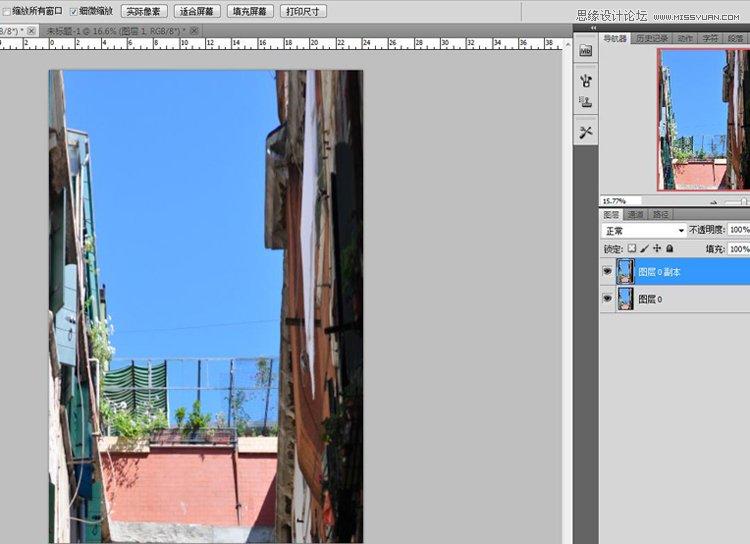Click the lock image pixels brush icon
Viewport: 750px width, 544px height.
[x=644, y=248]
